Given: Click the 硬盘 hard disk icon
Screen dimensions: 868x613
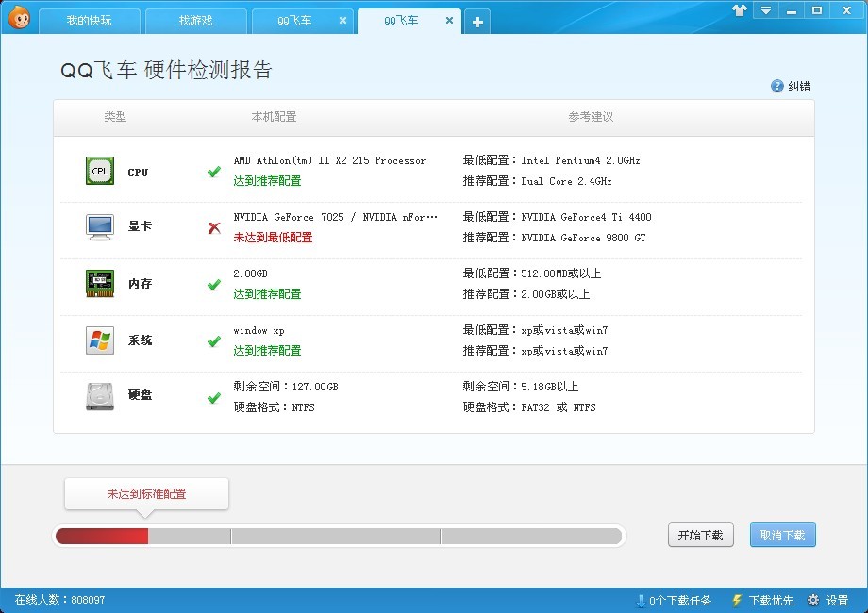Looking at the screenshot, I should click(100, 397).
